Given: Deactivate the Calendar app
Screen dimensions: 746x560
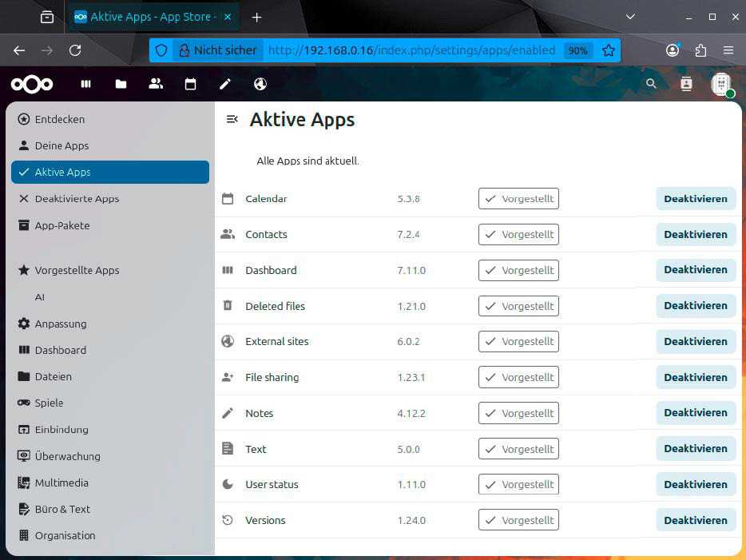Looking at the screenshot, I should (x=696, y=199).
